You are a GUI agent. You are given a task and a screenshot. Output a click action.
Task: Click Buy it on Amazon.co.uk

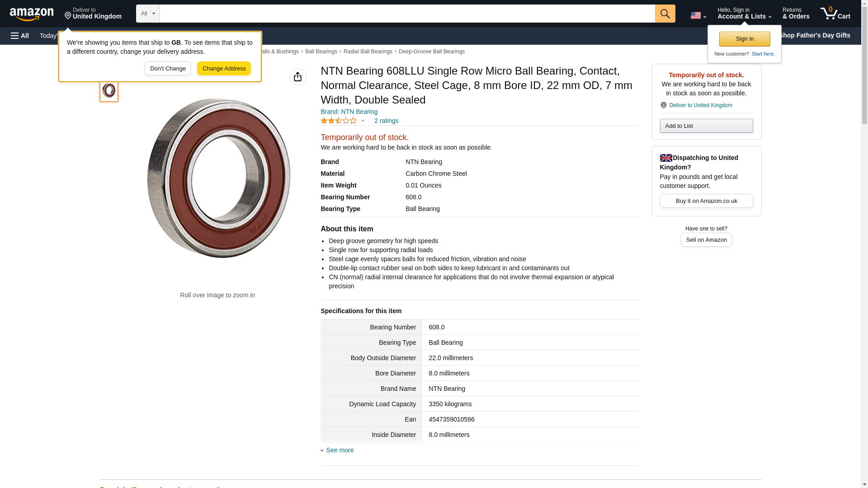[706, 201]
